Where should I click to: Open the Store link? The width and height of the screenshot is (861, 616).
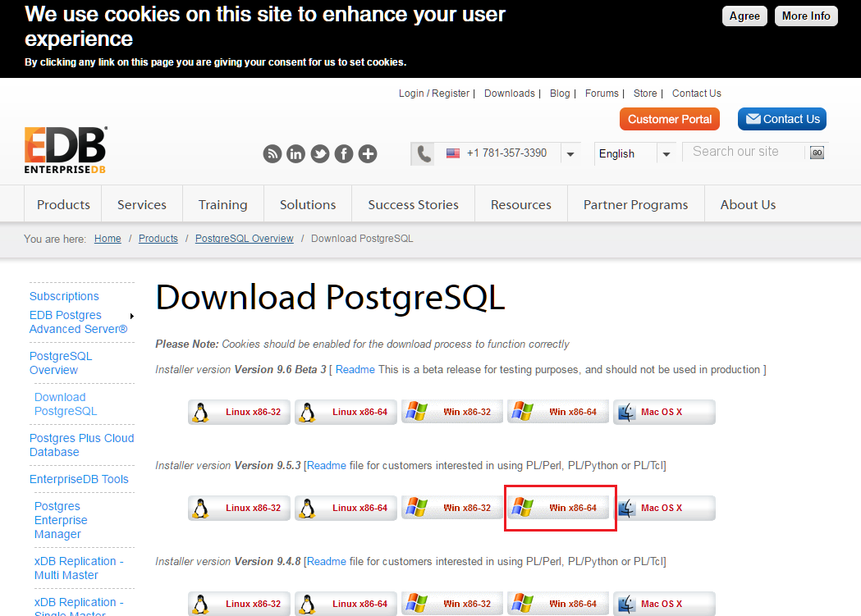click(645, 94)
